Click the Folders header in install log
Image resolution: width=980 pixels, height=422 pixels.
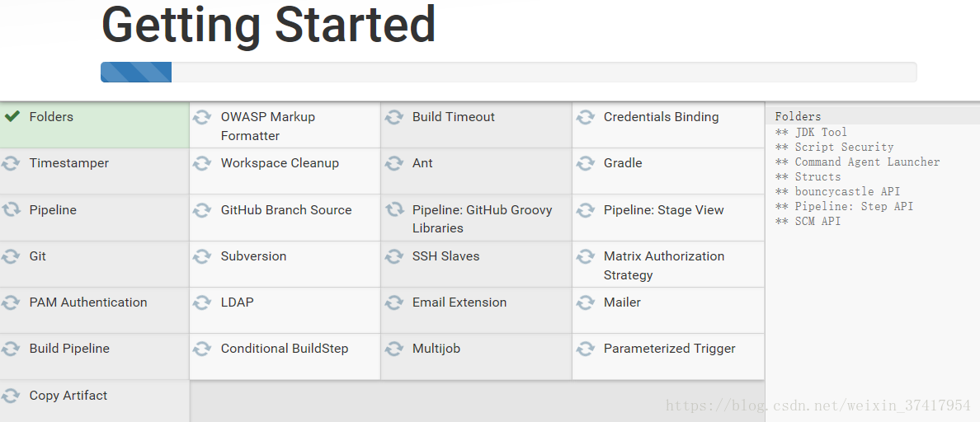click(x=799, y=116)
